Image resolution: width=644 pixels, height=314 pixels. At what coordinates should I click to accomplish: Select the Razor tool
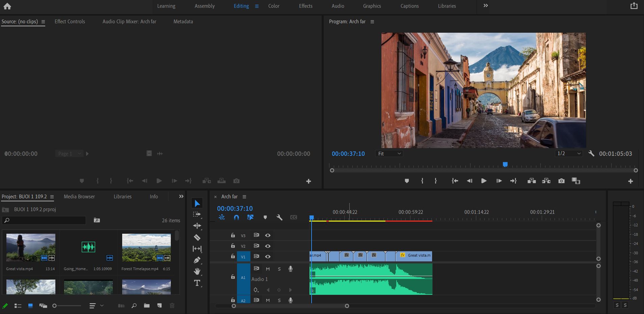pyautogui.click(x=197, y=237)
